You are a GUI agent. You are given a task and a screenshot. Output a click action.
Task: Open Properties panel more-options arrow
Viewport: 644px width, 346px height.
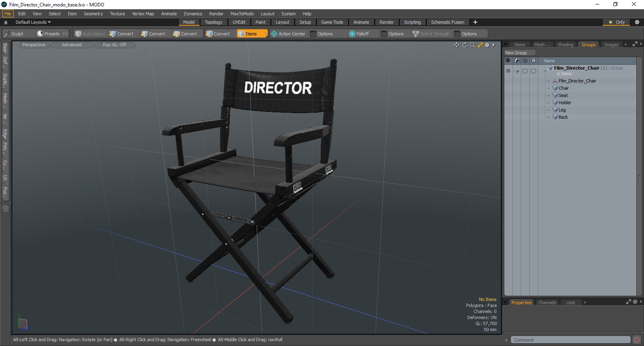(x=641, y=302)
